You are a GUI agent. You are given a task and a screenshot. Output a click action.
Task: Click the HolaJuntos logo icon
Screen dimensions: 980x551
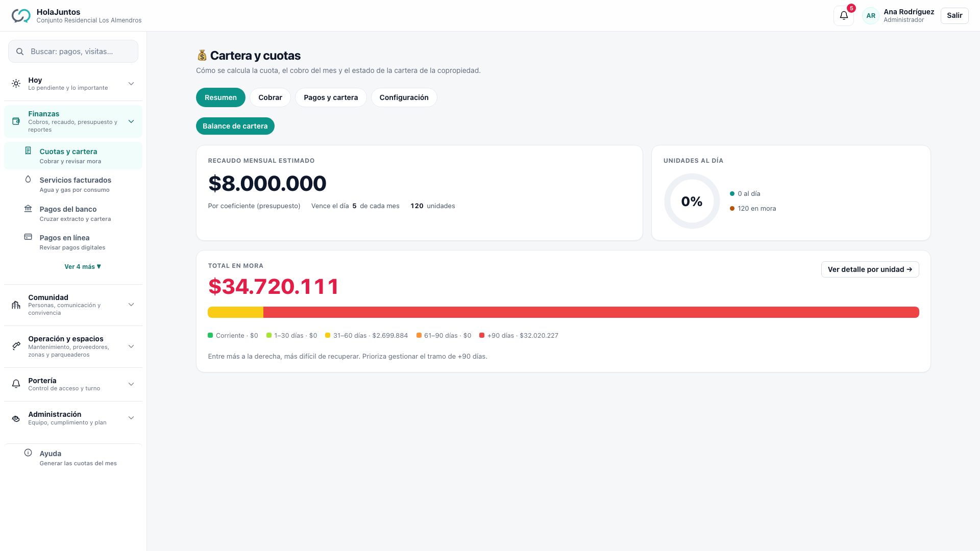(21, 16)
